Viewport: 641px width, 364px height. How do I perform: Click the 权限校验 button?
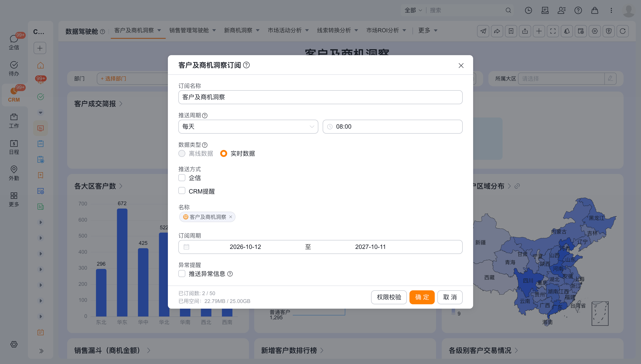pyautogui.click(x=389, y=297)
